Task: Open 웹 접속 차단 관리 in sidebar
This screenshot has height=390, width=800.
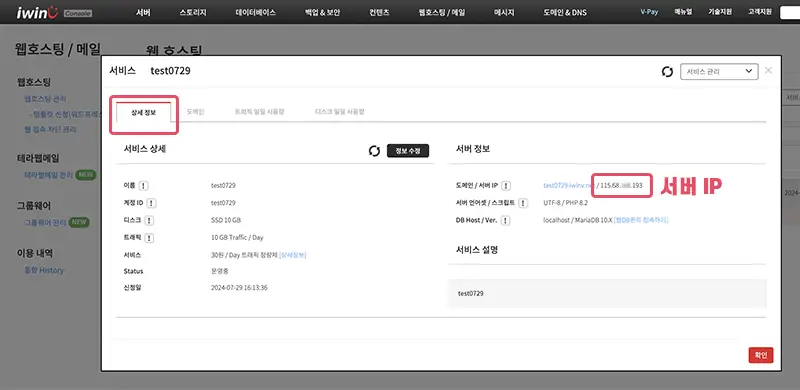Action: pyautogui.click(x=51, y=130)
